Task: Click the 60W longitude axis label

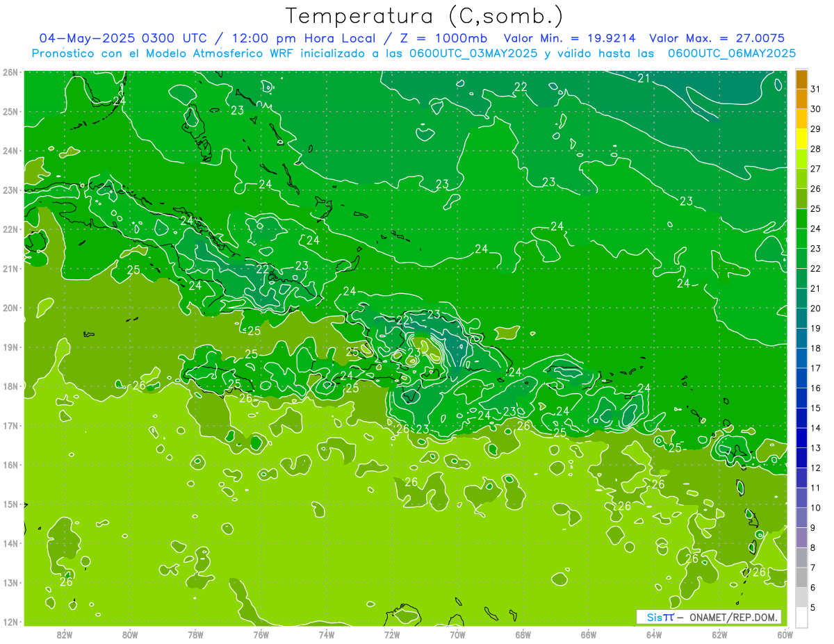Action: click(x=785, y=634)
